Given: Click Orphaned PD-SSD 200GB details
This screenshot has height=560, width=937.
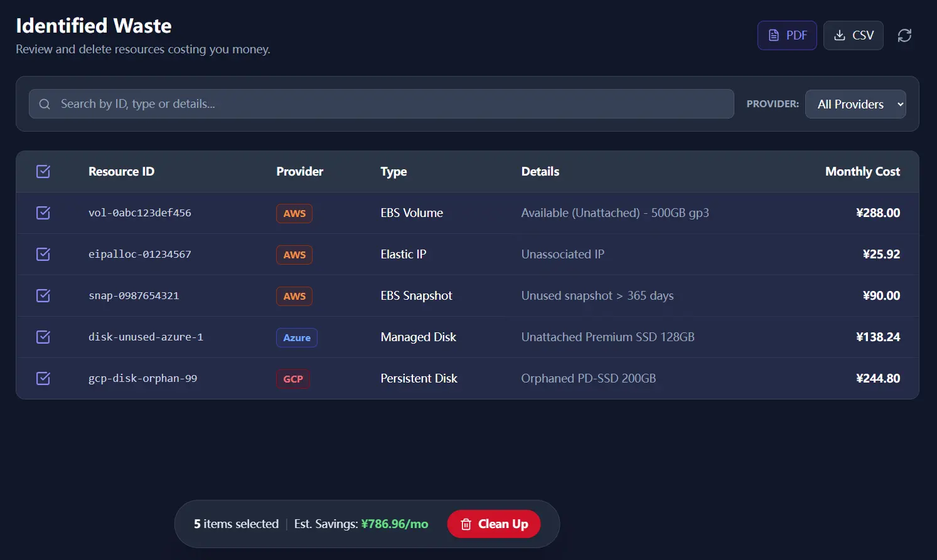Looking at the screenshot, I should (589, 378).
